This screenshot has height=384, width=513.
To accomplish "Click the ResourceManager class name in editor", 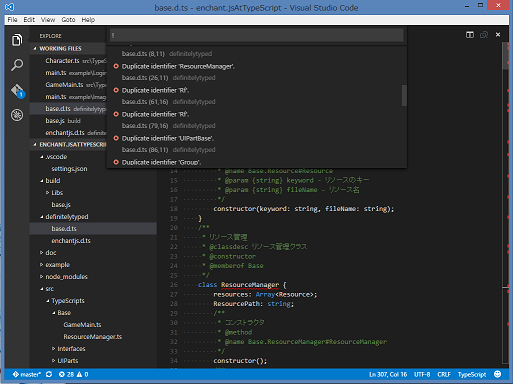I will pos(250,285).
